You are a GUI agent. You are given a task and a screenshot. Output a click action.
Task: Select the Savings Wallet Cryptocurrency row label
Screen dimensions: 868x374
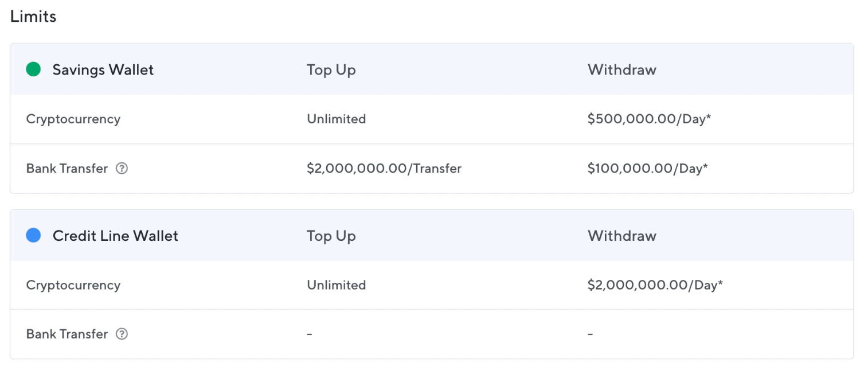[73, 119]
